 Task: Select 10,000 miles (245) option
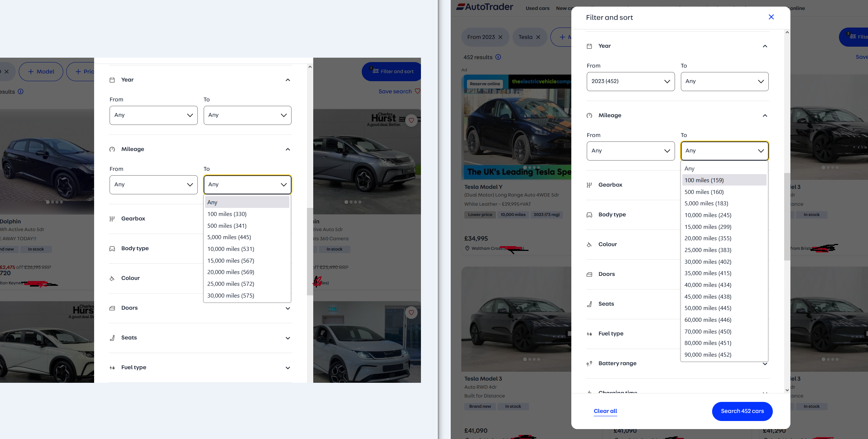coord(724,215)
